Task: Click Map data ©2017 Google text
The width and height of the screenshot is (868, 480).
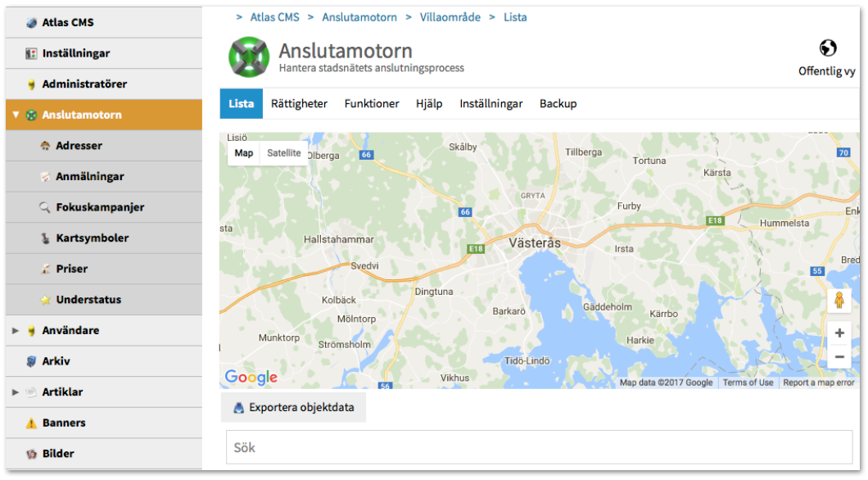Action: (666, 383)
